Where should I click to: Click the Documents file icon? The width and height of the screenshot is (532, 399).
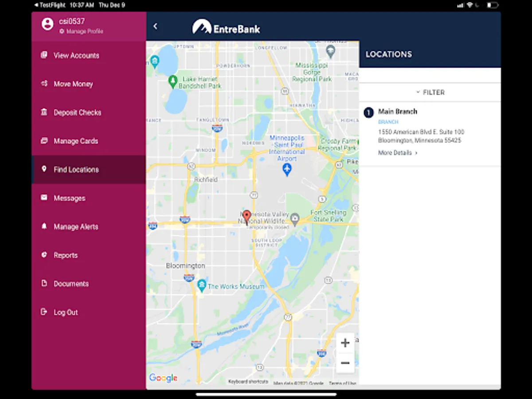click(44, 283)
